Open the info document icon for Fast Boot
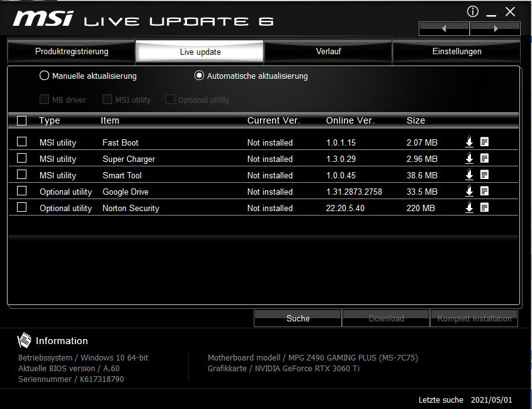The height and width of the screenshot is (409, 532). click(x=485, y=142)
